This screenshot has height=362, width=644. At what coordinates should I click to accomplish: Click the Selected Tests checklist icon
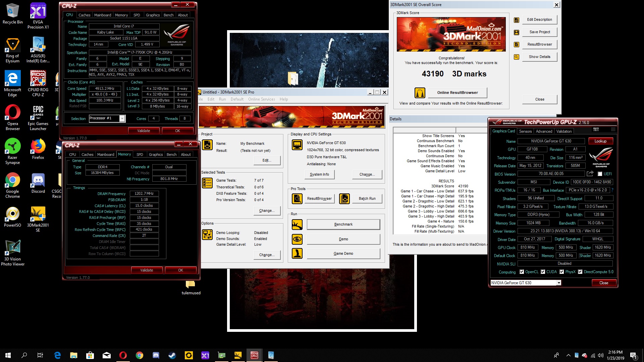pos(207,183)
